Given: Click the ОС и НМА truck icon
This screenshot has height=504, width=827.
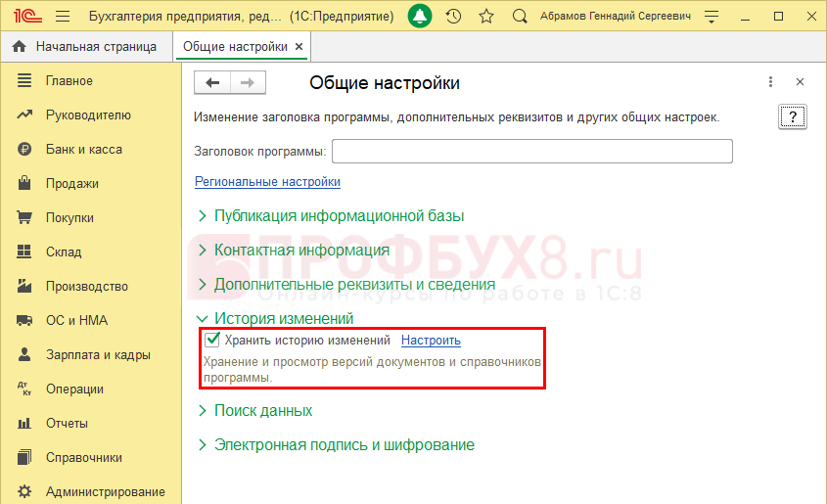Looking at the screenshot, I should tap(24, 320).
